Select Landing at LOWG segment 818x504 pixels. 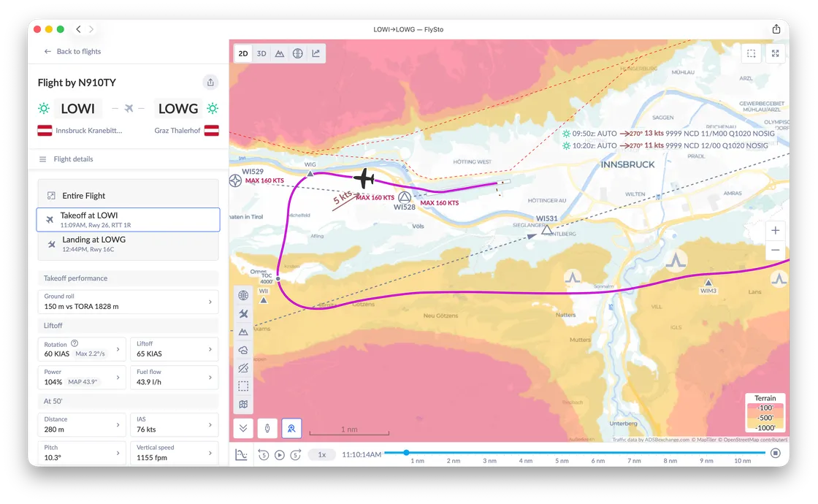[x=129, y=244]
